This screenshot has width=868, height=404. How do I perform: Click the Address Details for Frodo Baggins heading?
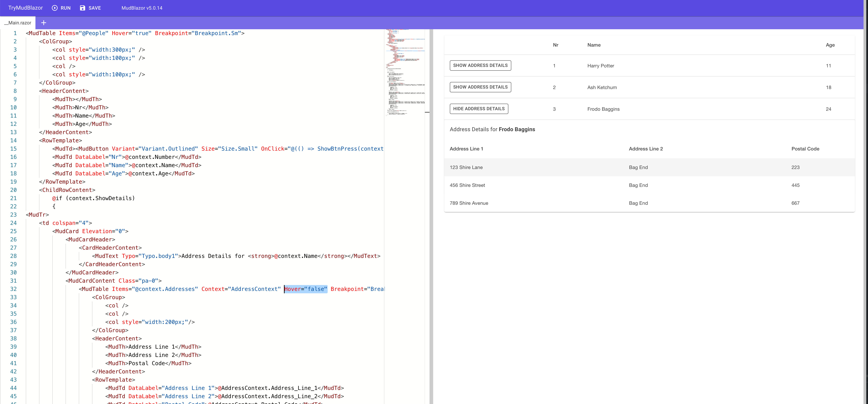(492, 129)
